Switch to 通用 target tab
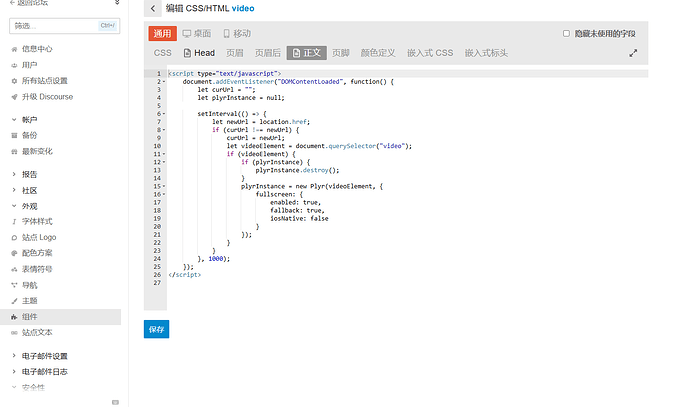690x407 pixels. point(162,33)
